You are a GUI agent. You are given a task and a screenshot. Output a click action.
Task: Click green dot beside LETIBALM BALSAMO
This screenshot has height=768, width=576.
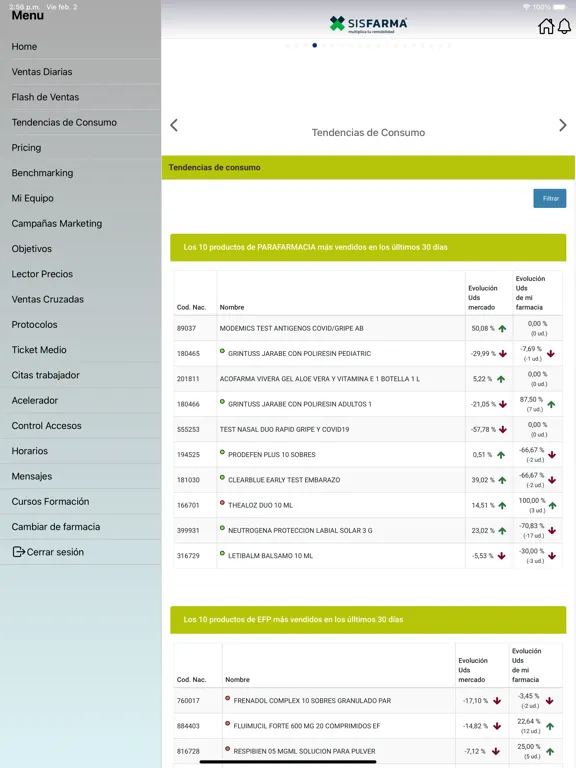click(x=222, y=553)
